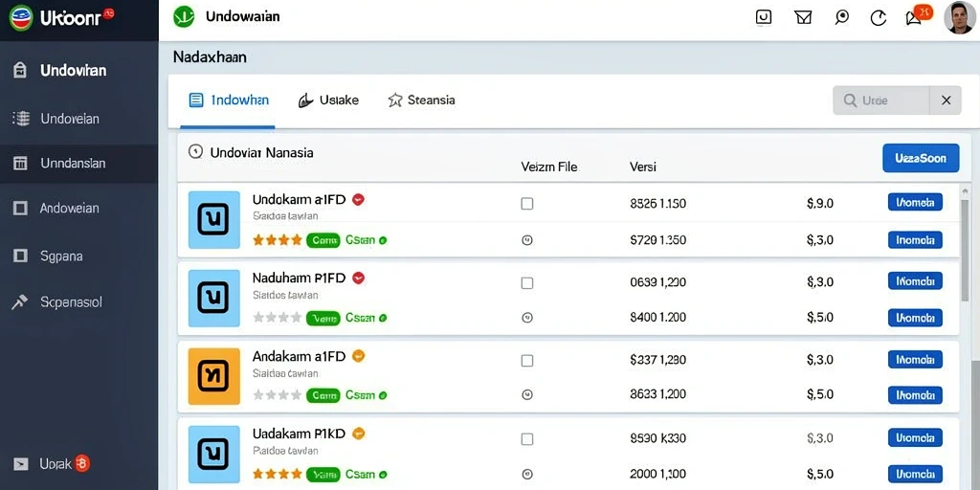Click the refresh circular arrow icon
Viewport: 980px width, 490px height.
(879, 18)
